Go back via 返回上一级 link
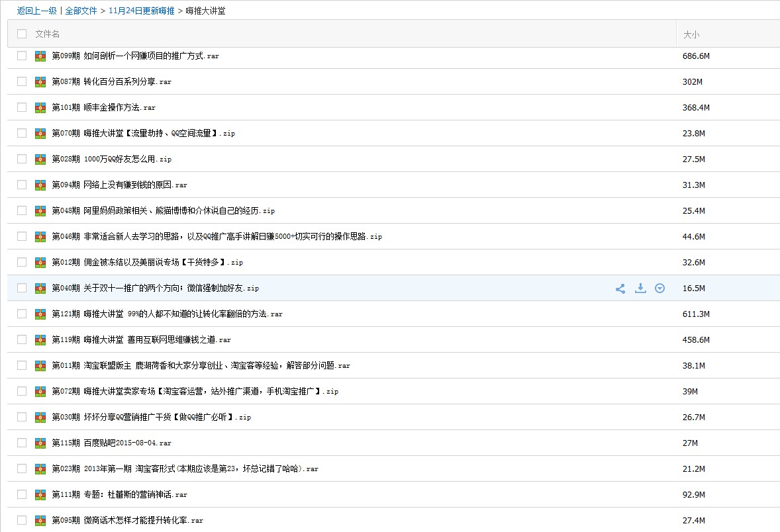This screenshot has height=532, width=780. (x=37, y=11)
